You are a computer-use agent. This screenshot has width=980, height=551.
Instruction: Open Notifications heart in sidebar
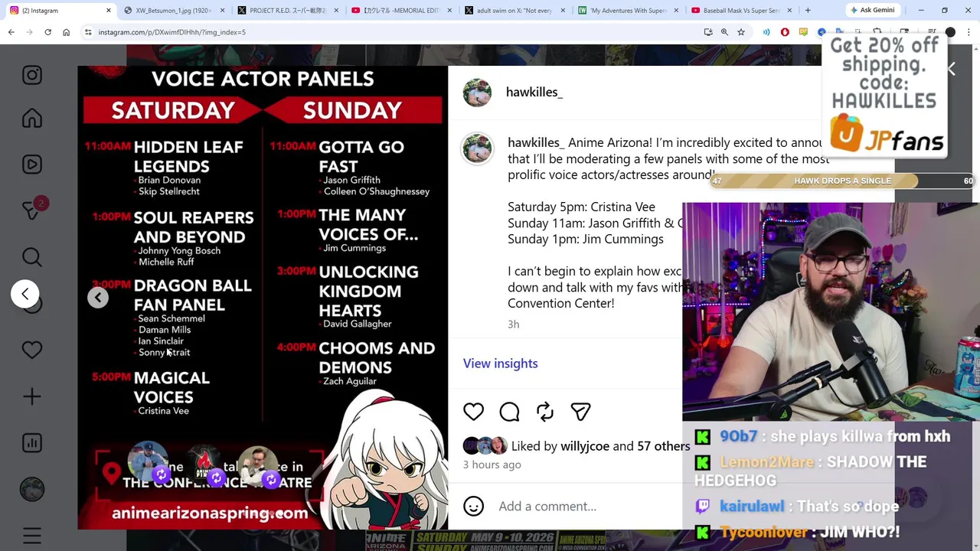32,350
